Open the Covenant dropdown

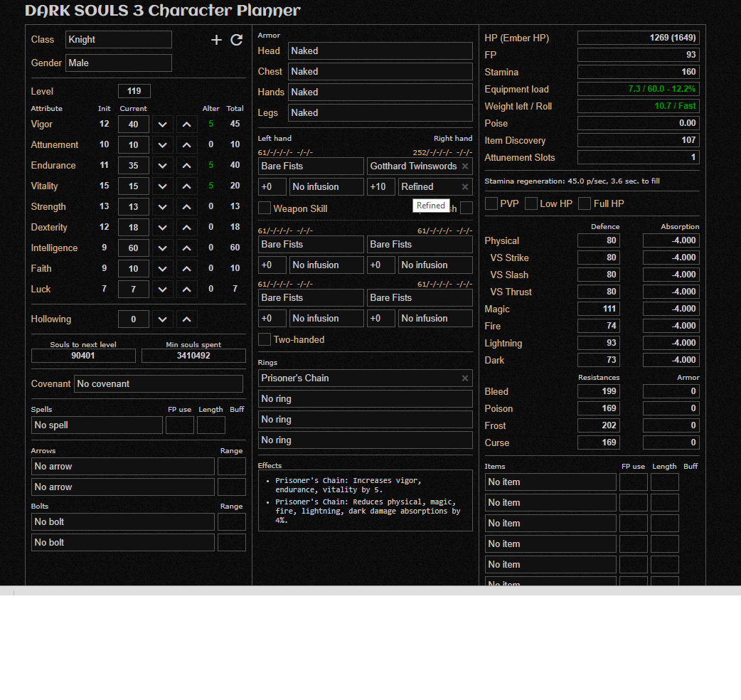click(x=159, y=384)
